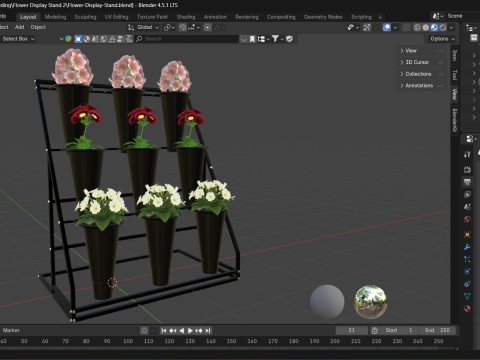Open Global transform orientation dropdown
Screen dimensions: 480x360
pyautogui.click(x=143, y=27)
